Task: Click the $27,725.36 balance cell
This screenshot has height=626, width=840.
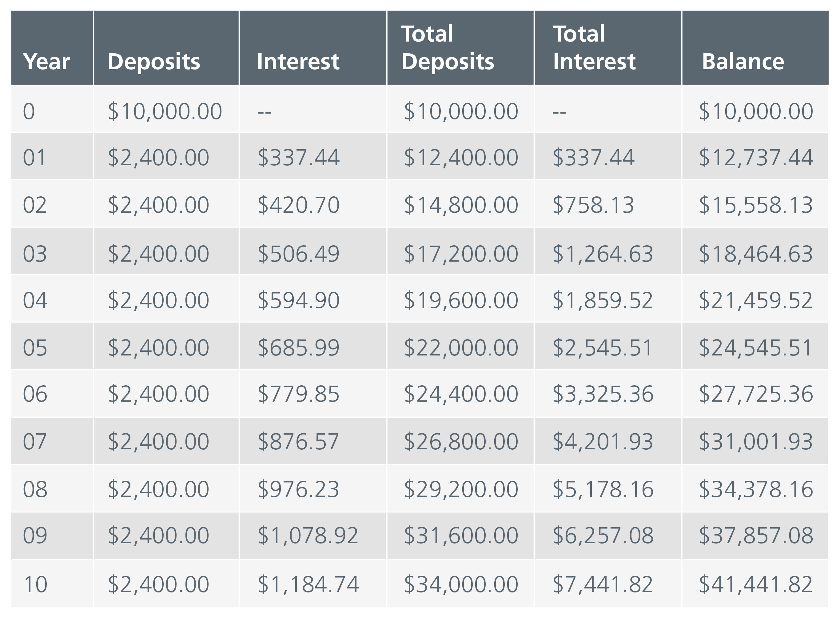Action: click(756, 394)
